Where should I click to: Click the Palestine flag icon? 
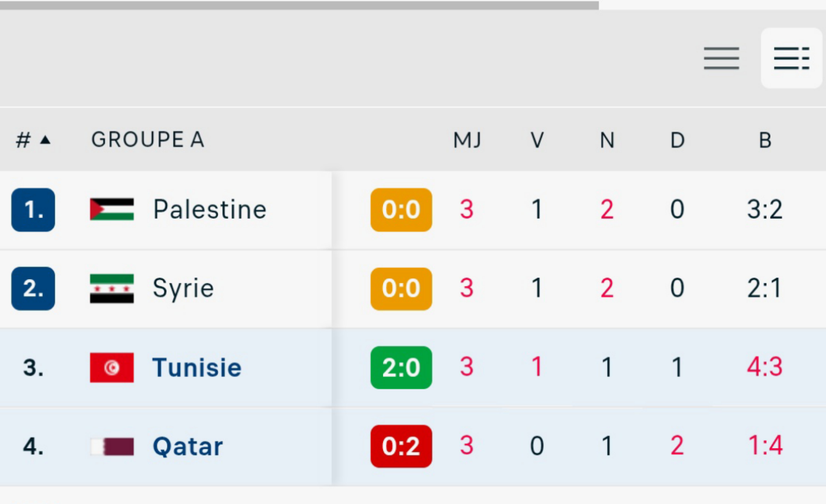tap(112, 209)
